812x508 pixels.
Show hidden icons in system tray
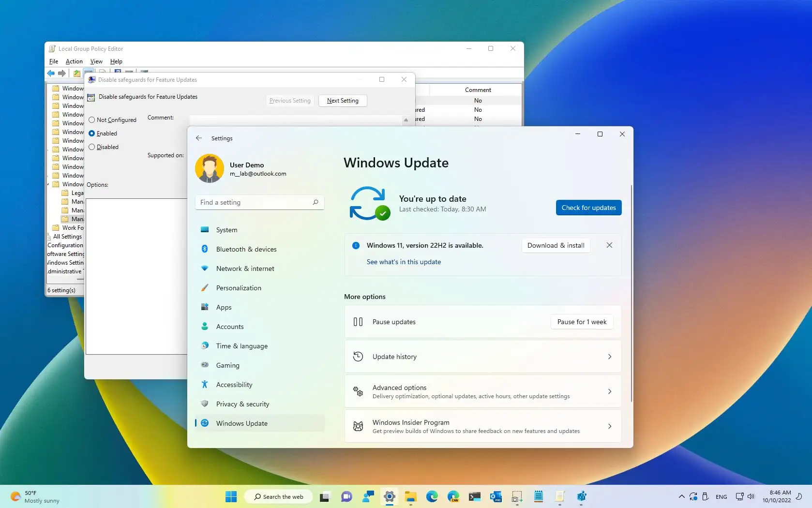681,496
